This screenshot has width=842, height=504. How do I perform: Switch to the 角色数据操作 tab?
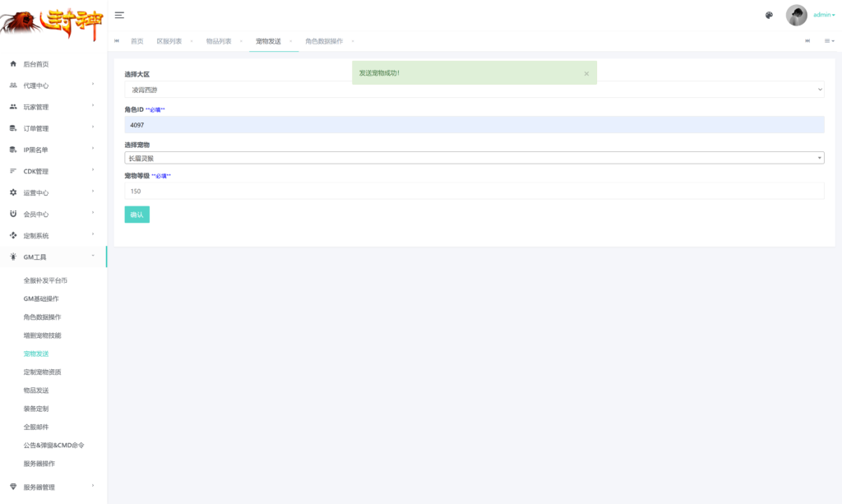click(324, 41)
